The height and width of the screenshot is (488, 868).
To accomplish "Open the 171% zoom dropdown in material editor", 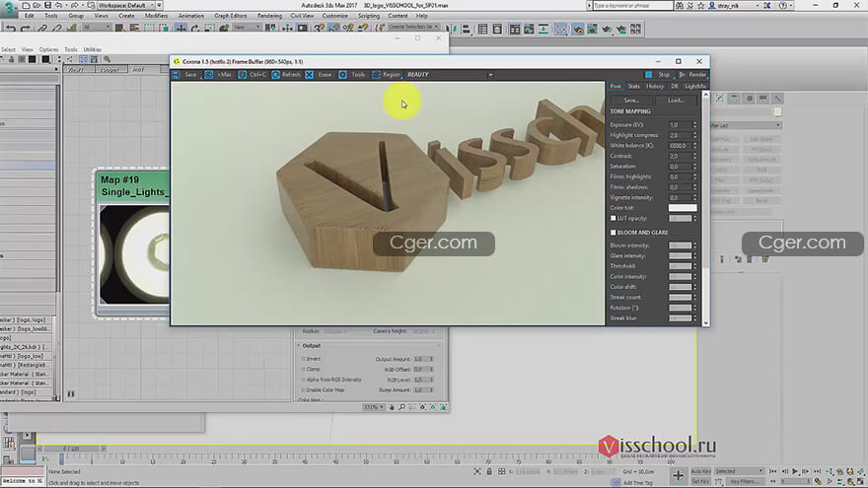I will point(373,407).
